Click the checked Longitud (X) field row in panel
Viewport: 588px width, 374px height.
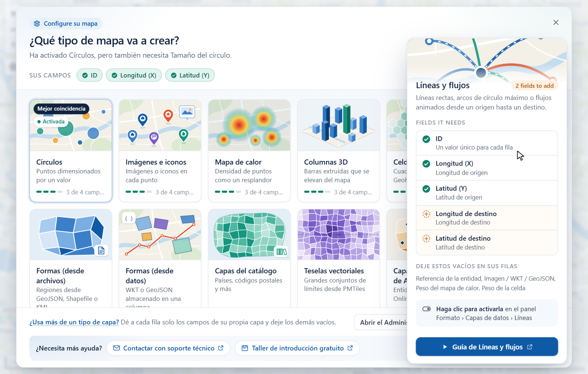(487, 168)
